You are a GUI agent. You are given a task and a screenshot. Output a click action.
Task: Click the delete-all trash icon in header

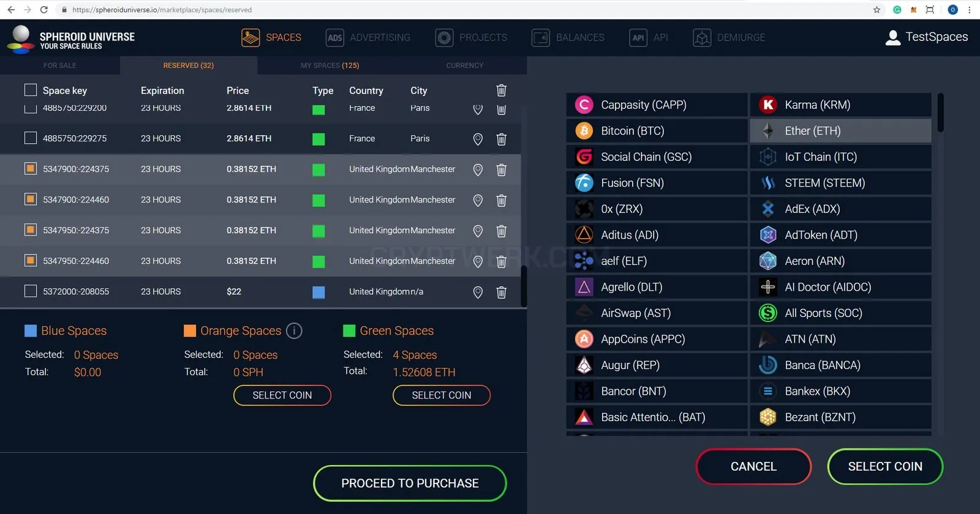(x=501, y=91)
